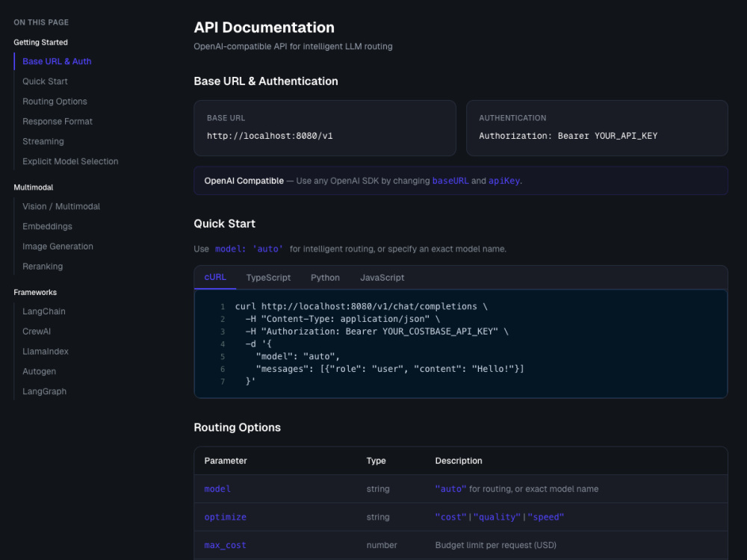Open the Base URL & Auth sidebar link
Screen dimensions: 747x560
click(x=57, y=61)
